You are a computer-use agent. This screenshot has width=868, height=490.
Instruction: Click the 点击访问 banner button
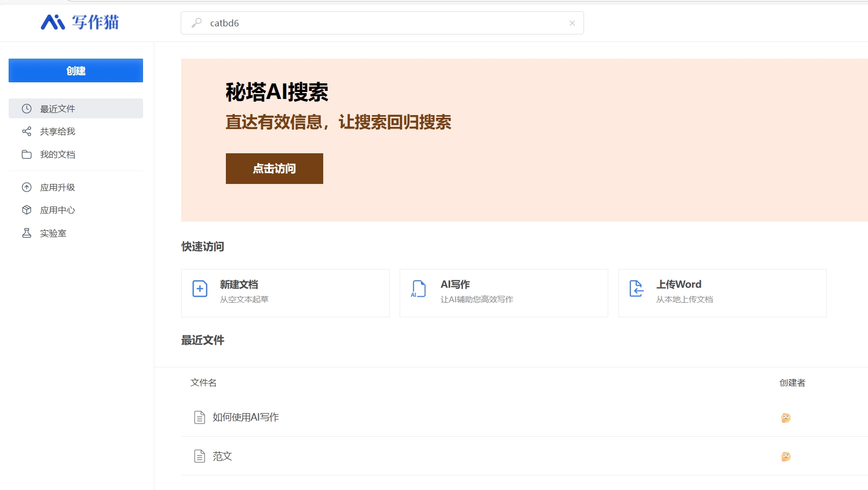(x=274, y=168)
